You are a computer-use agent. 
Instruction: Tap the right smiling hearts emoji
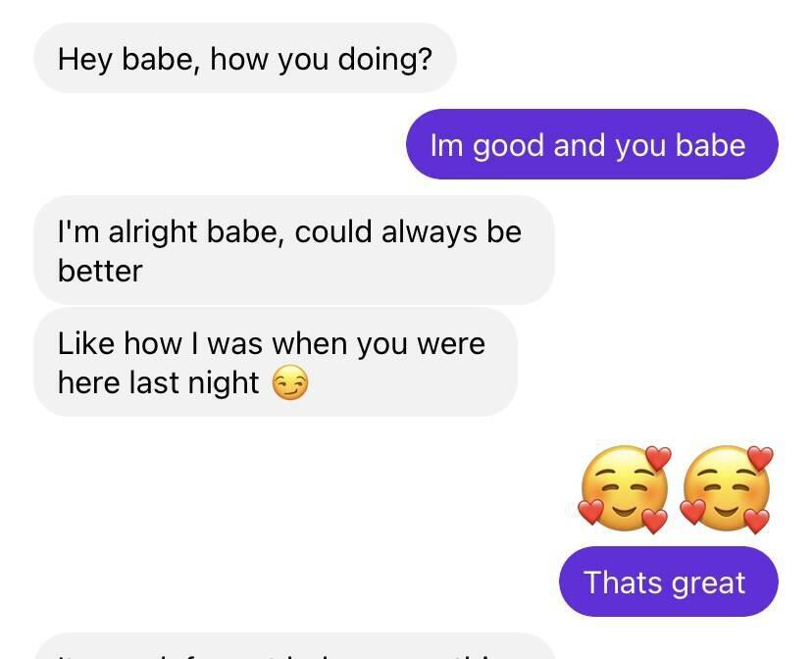(727, 489)
